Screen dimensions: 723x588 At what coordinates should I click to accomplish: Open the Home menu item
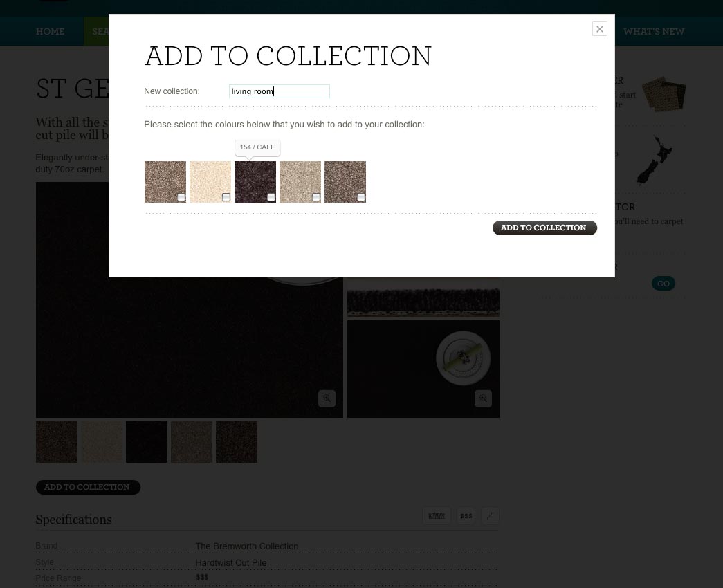(51, 31)
